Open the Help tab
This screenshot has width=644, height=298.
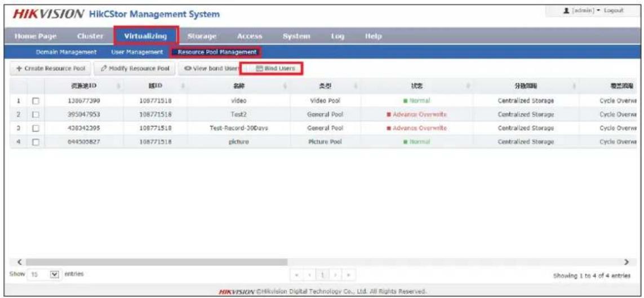coord(374,37)
